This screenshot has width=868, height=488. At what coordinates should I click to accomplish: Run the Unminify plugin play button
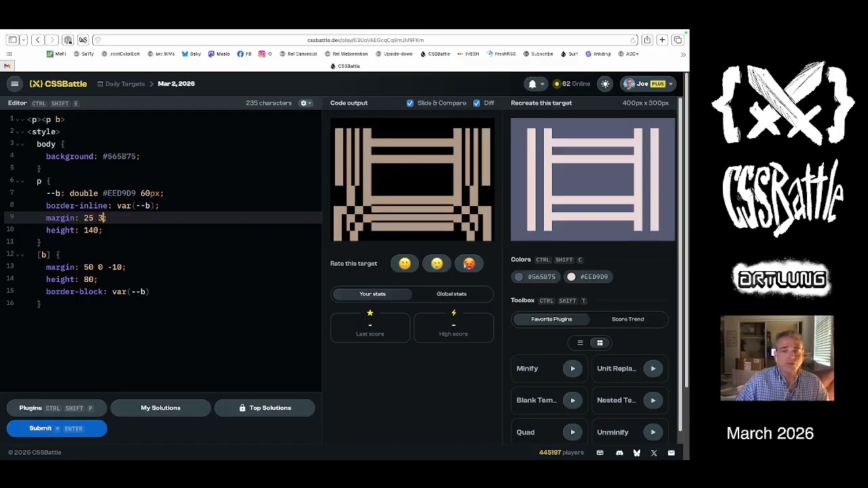(653, 432)
